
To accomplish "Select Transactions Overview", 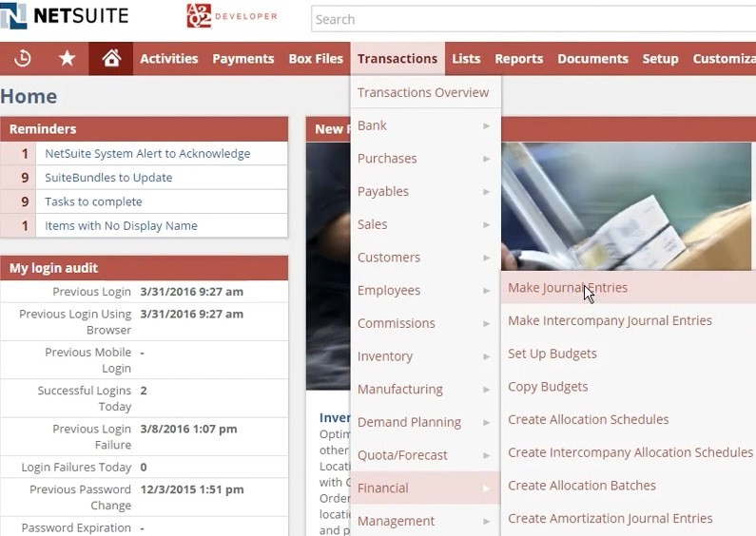I will [426, 92].
